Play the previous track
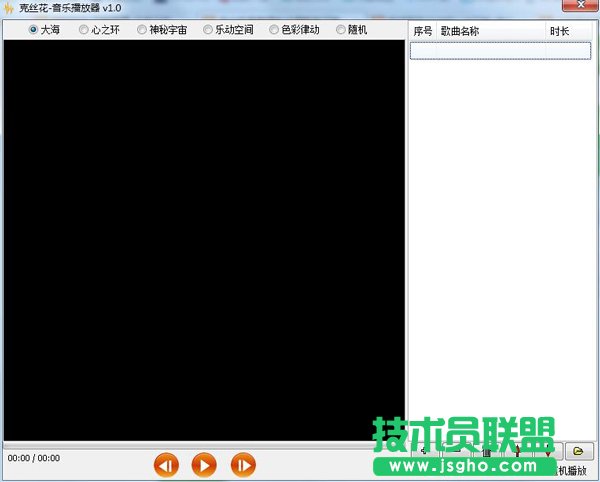Viewport: 600px width, 482px height. coord(166,465)
